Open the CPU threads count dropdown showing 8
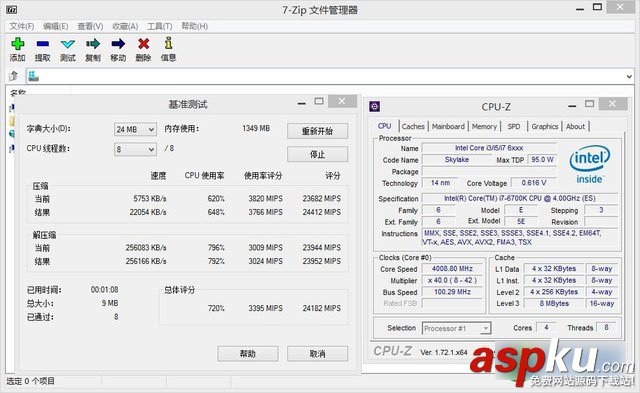640x393 pixels. point(135,149)
